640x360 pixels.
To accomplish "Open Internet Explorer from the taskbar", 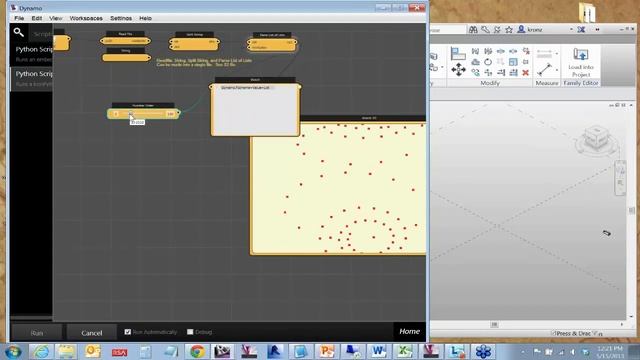I will [41, 351].
